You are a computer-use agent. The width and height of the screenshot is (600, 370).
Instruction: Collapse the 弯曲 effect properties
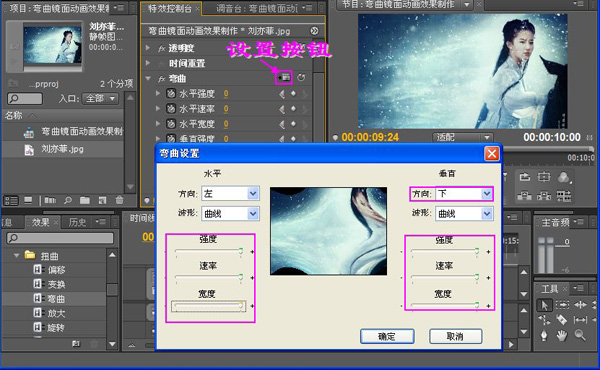pyautogui.click(x=148, y=78)
